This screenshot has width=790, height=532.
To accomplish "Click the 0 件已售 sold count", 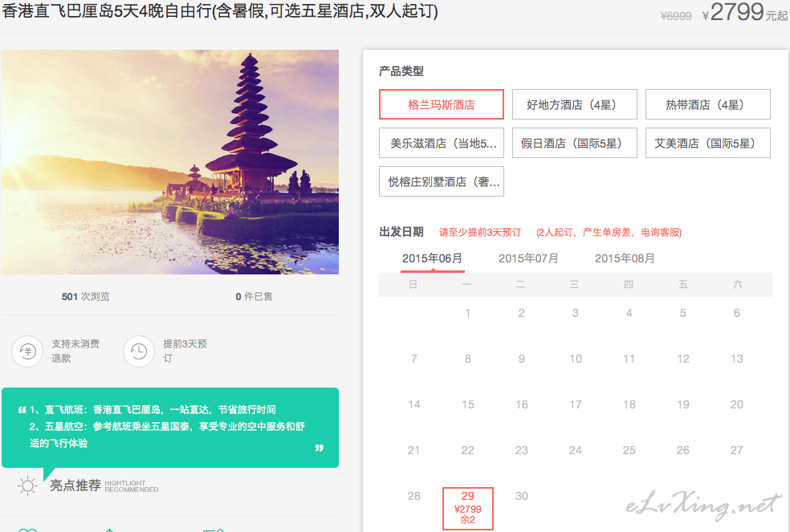I will coord(254,296).
